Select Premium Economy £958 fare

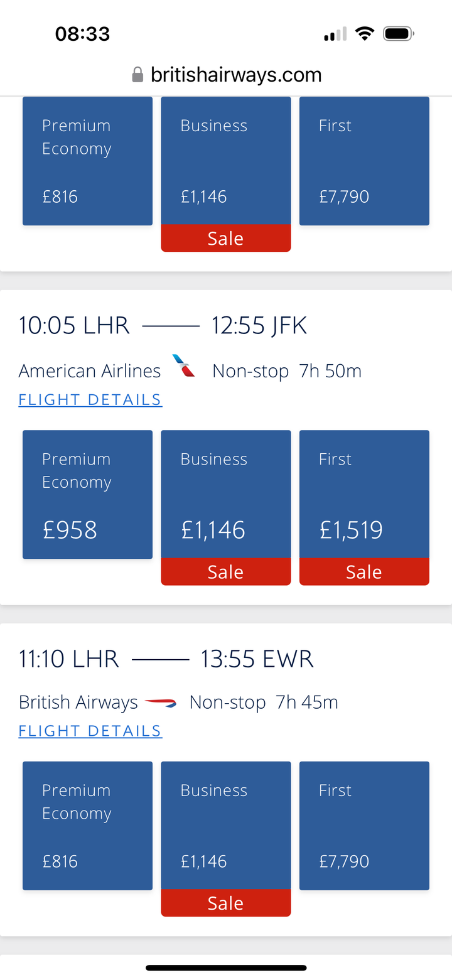click(87, 494)
